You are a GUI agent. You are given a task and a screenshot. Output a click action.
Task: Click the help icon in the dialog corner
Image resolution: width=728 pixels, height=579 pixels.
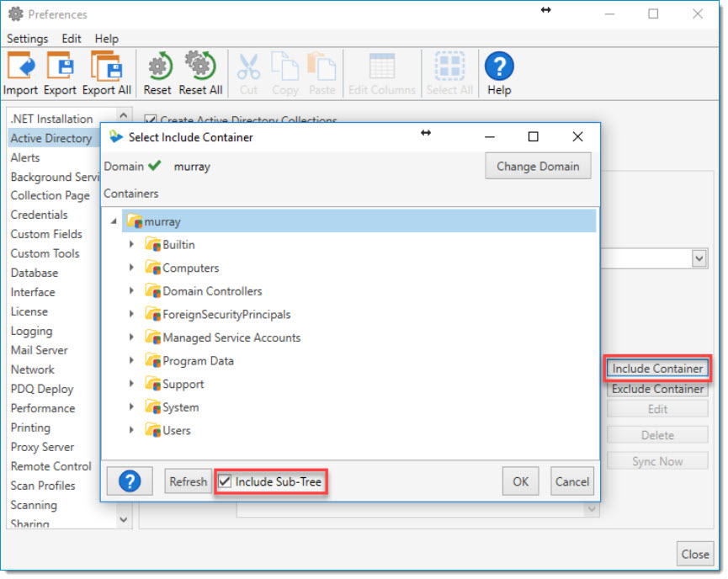coord(129,481)
